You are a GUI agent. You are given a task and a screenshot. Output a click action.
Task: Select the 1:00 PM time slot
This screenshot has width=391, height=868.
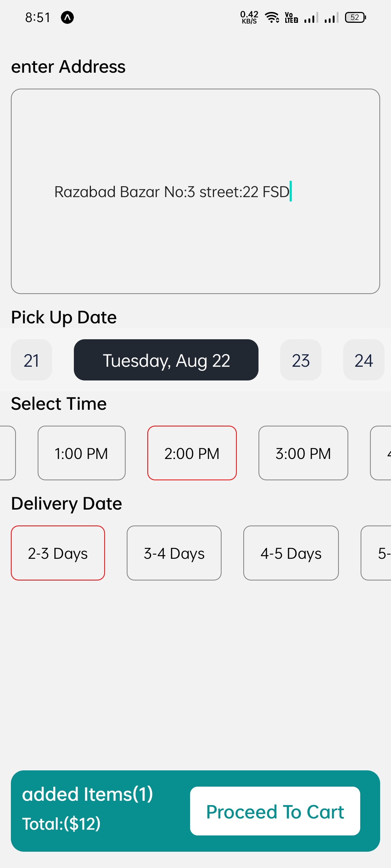click(x=81, y=453)
